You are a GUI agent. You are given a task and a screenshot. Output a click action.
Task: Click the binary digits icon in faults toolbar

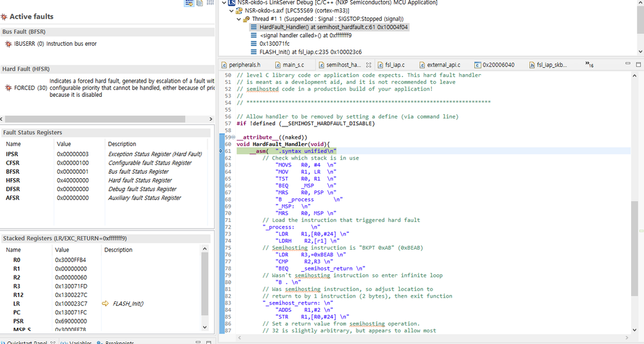tap(210, 3)
